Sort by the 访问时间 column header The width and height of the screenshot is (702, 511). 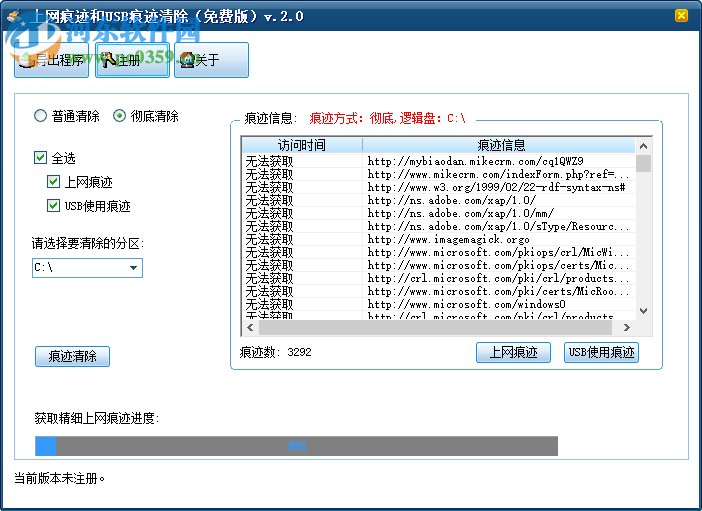click(302, 145)
